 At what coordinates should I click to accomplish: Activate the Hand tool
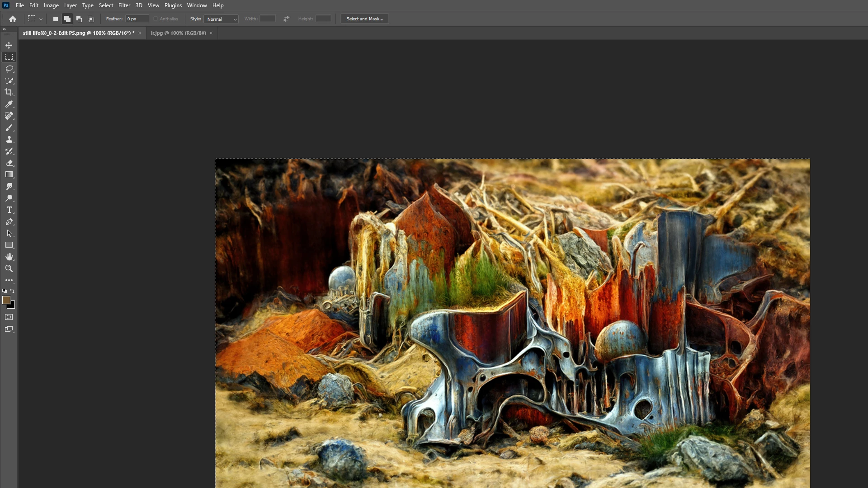click(9, 257)
